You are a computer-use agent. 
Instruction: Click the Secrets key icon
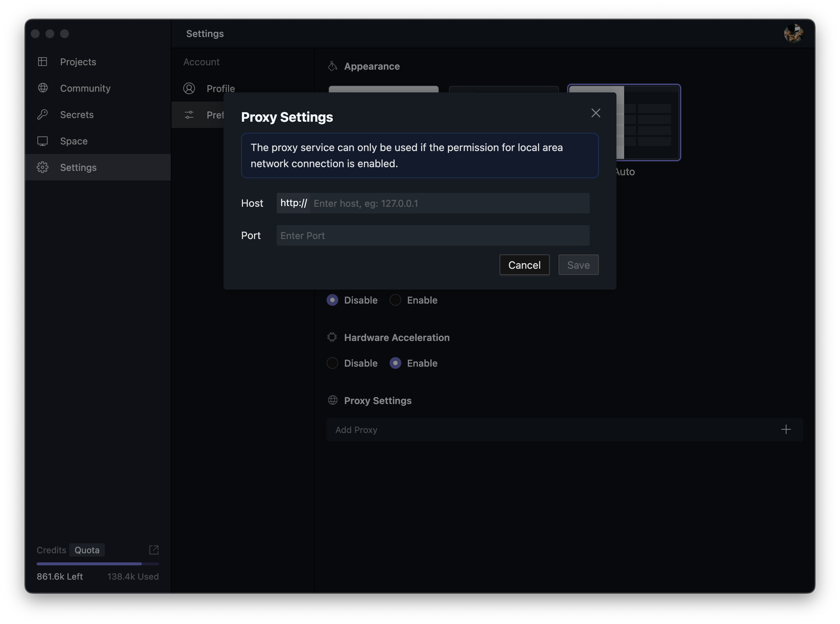point(43,114)
